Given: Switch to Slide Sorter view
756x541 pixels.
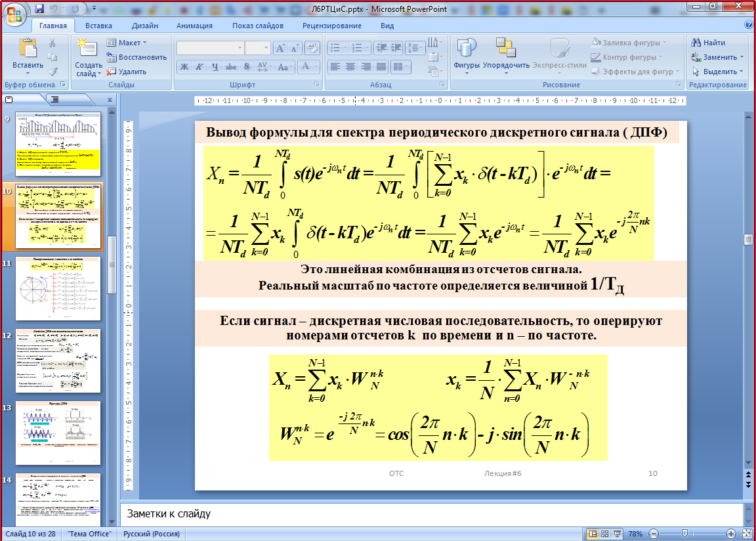Looking at the screenshot, I should click(605, 534).
